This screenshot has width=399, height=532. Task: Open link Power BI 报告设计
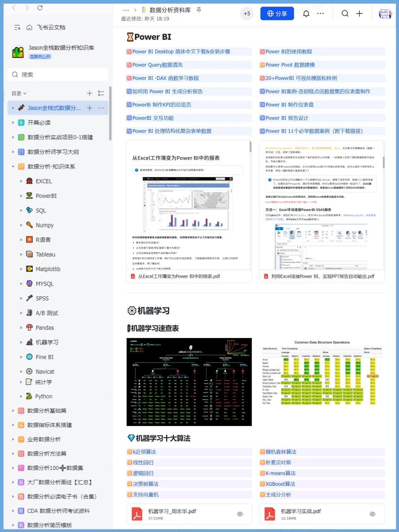tap(287, 118)
